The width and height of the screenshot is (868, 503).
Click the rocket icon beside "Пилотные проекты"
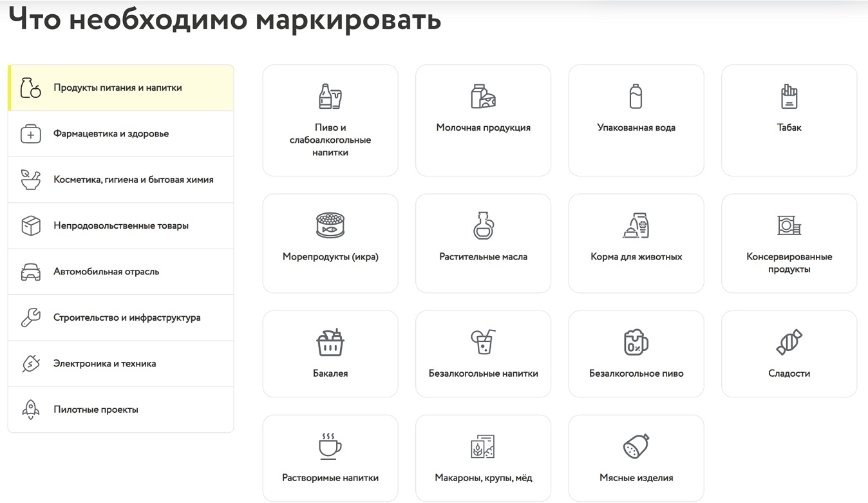pos(30,409)
